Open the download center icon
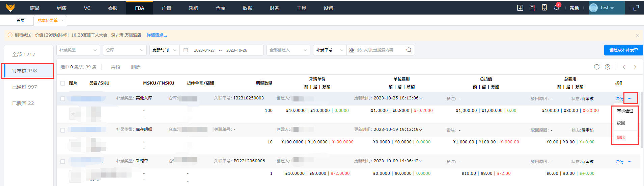Image resolution: width=644 pixels, height=186 pixels. [520, 8]
